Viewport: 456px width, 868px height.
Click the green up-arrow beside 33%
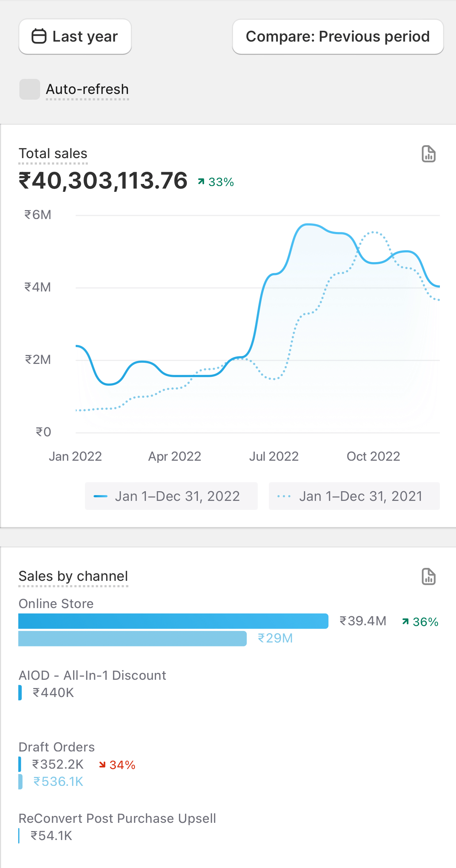201,182
